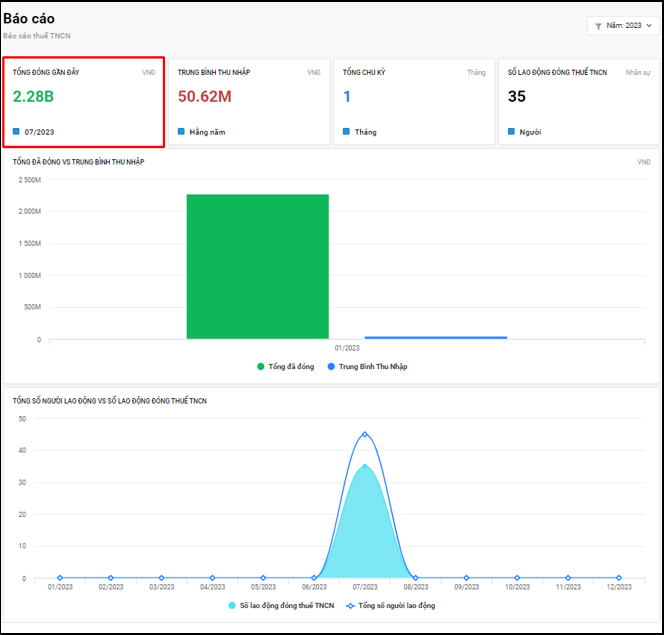Screen dimensions: 664x635
Task: Click the blue legend dot for Trung Bình Thu Nhập
Action: (x=331, y=367)
